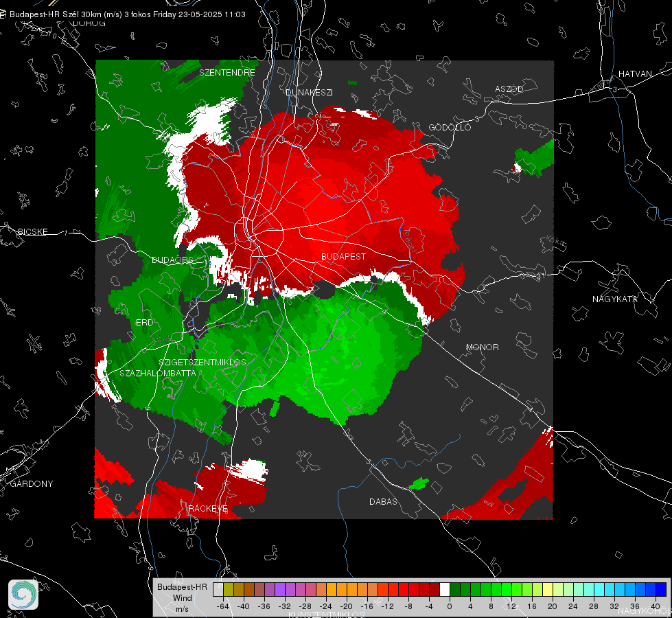Select the HATVAN city label
The height and width of the screenshot is (618, 672).
[635, 73]
